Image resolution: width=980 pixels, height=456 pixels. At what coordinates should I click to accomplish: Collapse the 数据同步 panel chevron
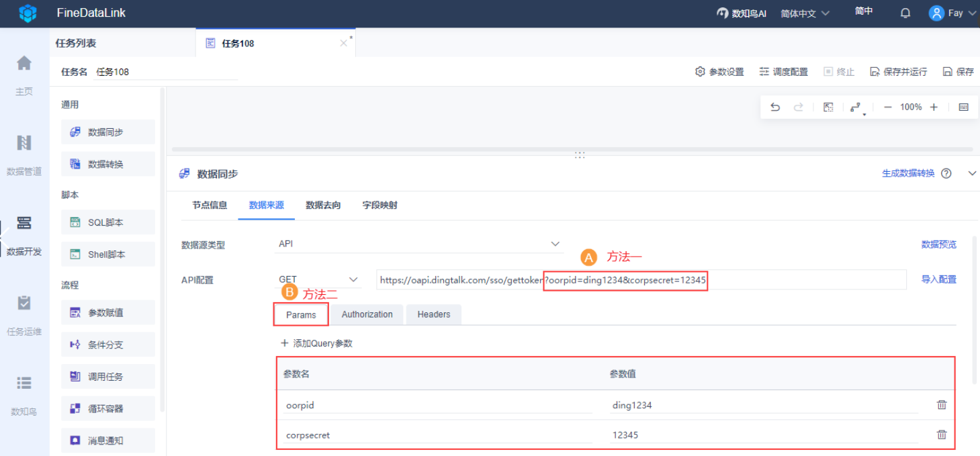[x=972, y=173]
